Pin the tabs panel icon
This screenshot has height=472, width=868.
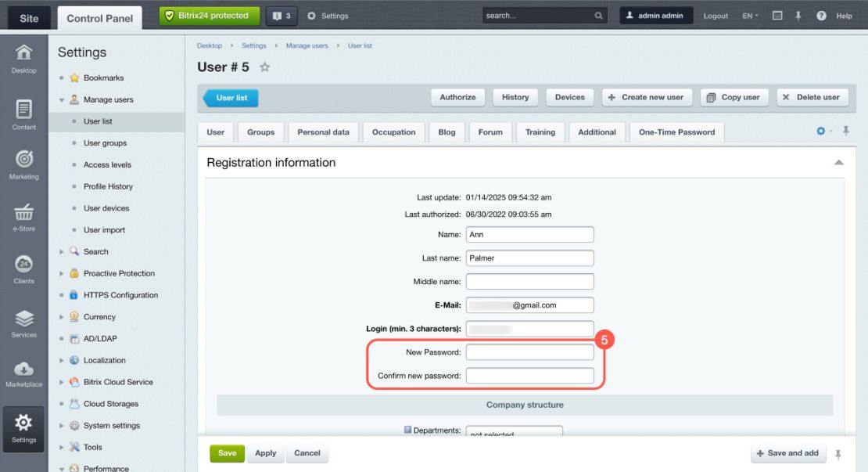pyautogui.click(x=846, y=131)
